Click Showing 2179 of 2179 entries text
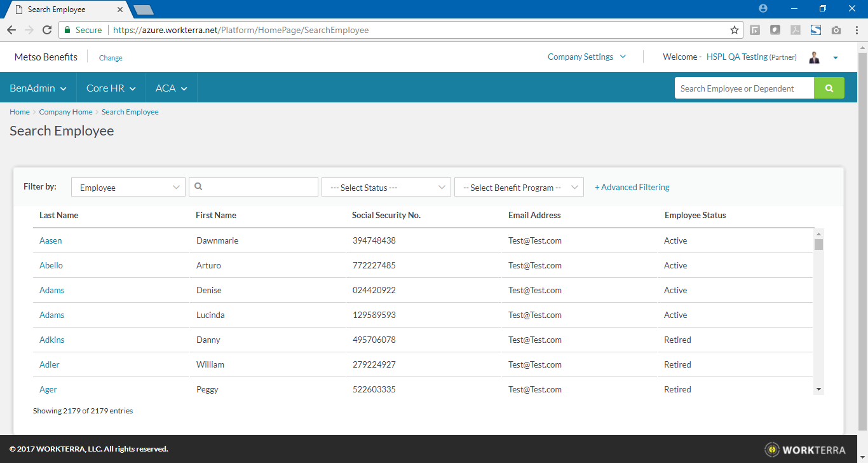The width and height of the screenshot is (868, 463). tap(83, 411)
